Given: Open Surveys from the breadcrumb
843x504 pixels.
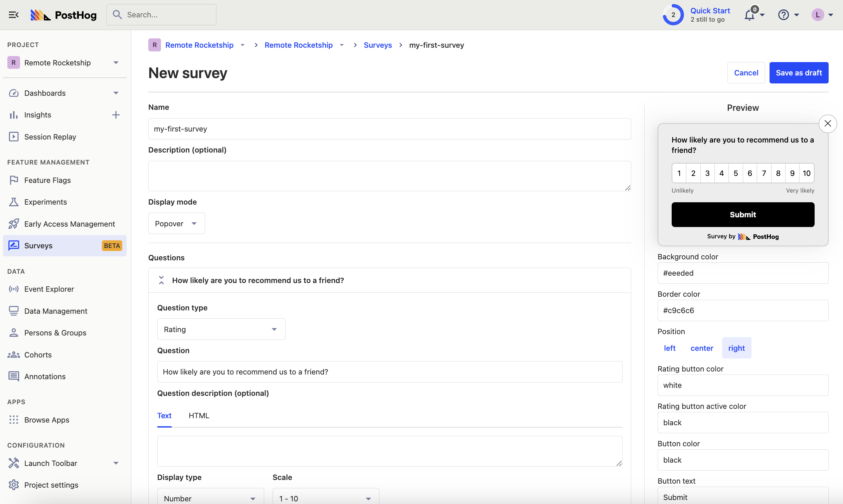Looking at the screenshot, I should [x=378, y=45].
